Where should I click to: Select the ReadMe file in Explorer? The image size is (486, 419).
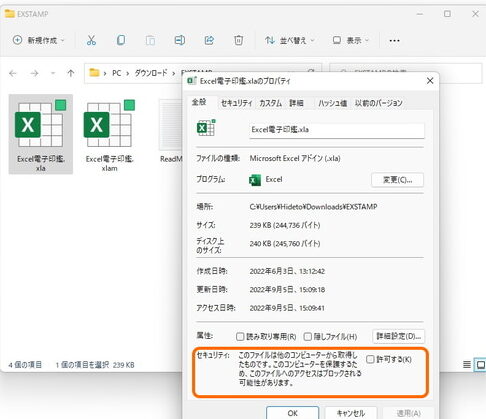(171, 131)
